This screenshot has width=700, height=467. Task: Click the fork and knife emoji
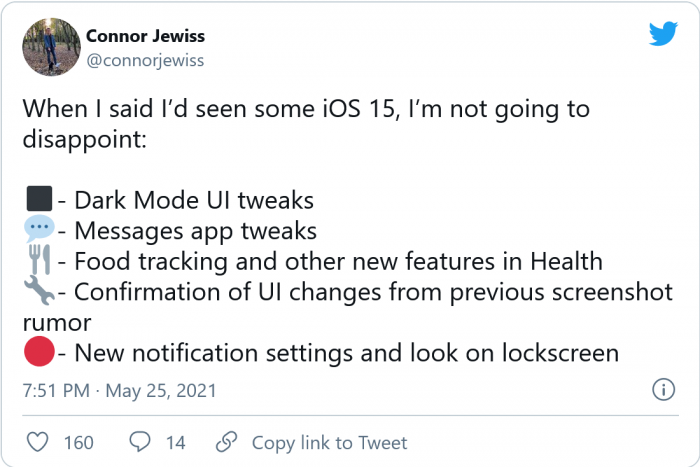[x=38, y=262]
